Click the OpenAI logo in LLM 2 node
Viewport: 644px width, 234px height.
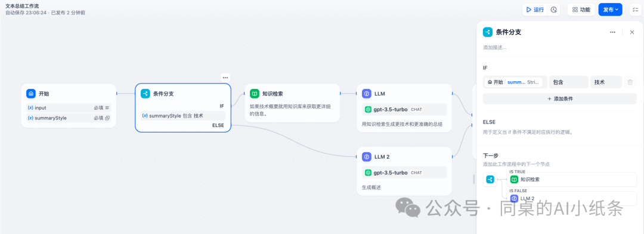(x=369, y=173)
